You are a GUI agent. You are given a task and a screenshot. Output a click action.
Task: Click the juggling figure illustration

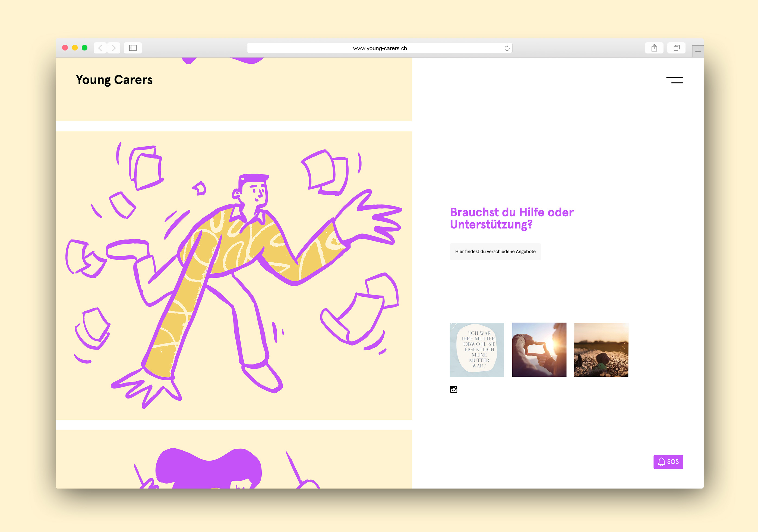point(234,275)
